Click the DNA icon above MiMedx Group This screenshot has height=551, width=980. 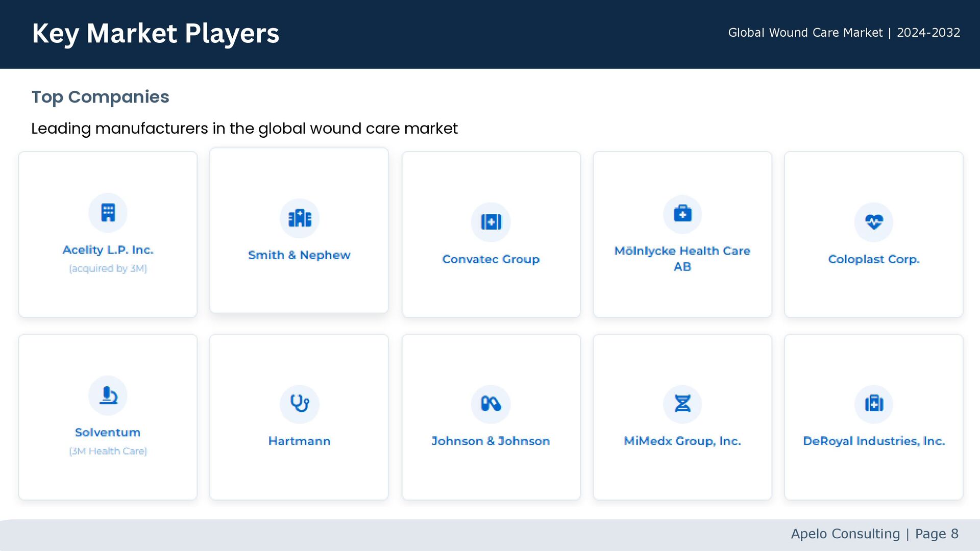click(x=682, y=404)
